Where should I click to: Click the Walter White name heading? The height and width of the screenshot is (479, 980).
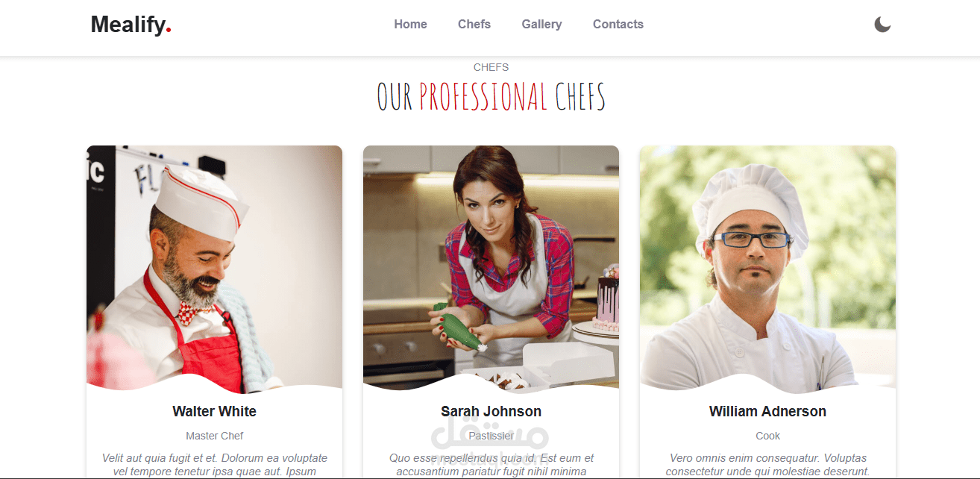click(x=215, y=411)
